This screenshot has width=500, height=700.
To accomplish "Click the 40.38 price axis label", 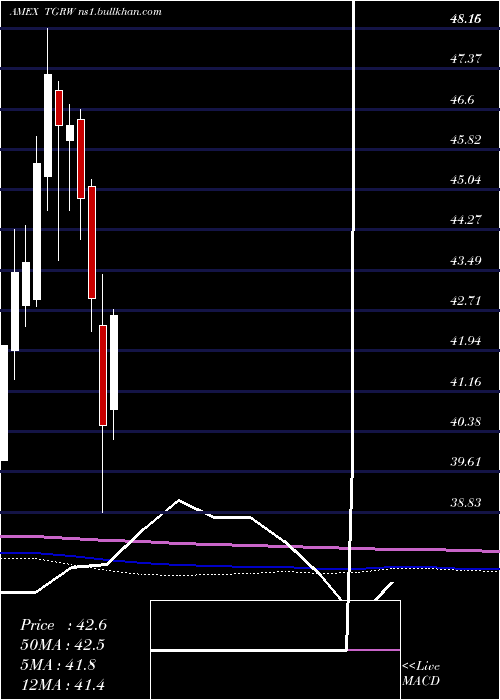I will (467, 421).
